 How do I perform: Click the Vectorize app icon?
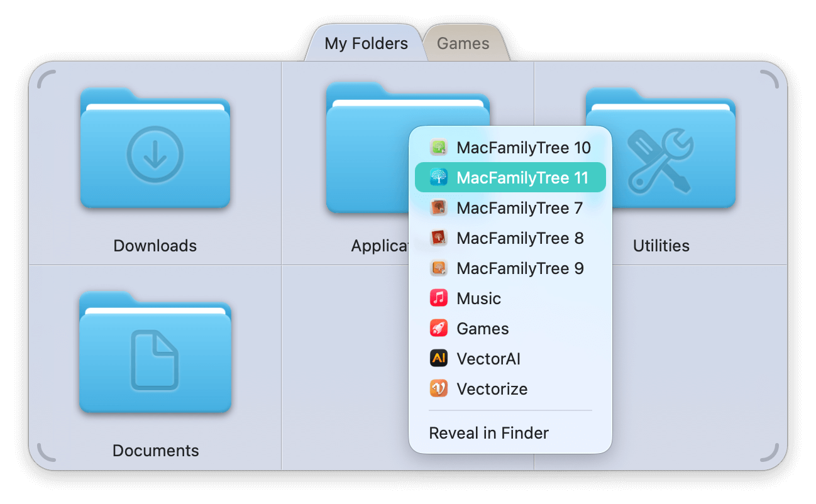[438, 389]
